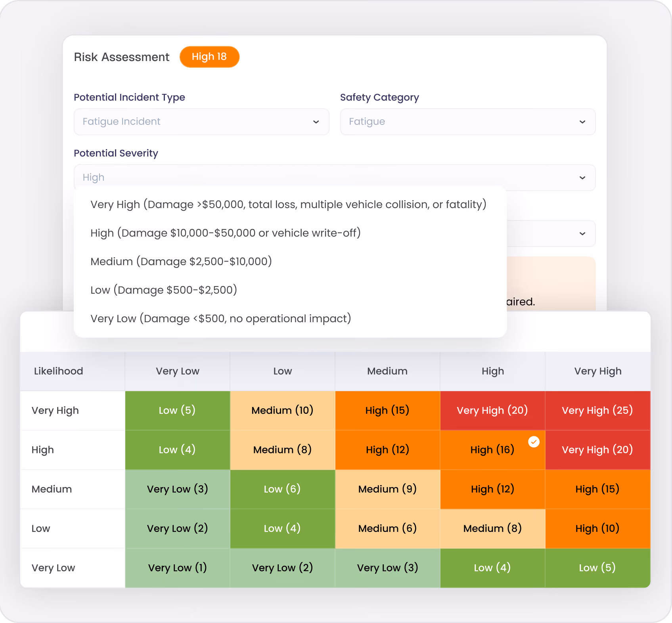Select Medium severity option $2,500-$10,000
Image resolution: width=672 pixels, height=623 pixels.
click(181, 262)
